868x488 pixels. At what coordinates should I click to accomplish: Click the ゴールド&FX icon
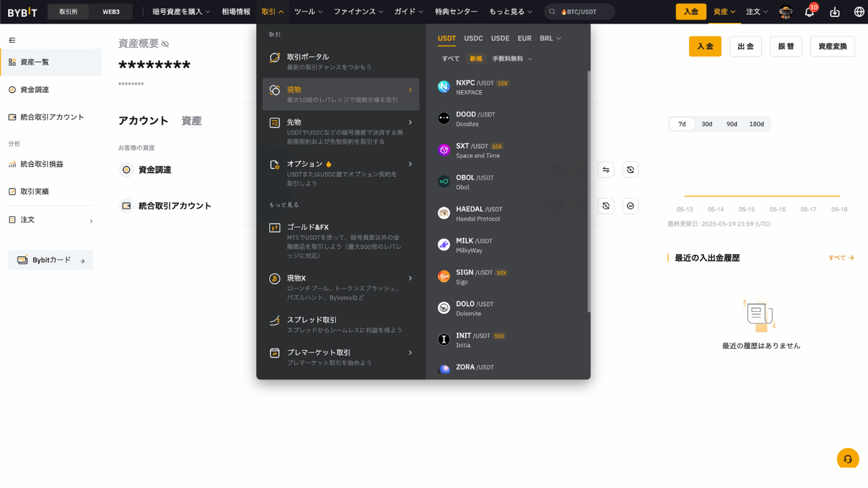(x=275, y=228)
